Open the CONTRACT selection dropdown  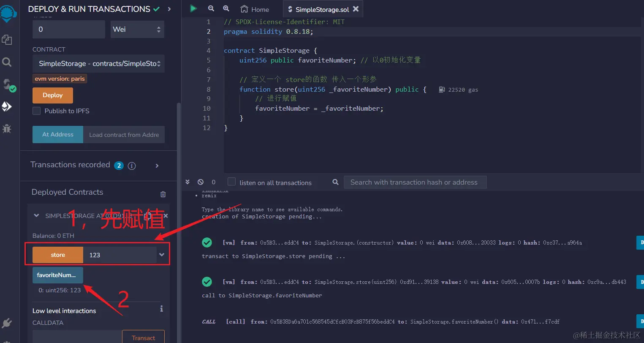tap(98, 63)
